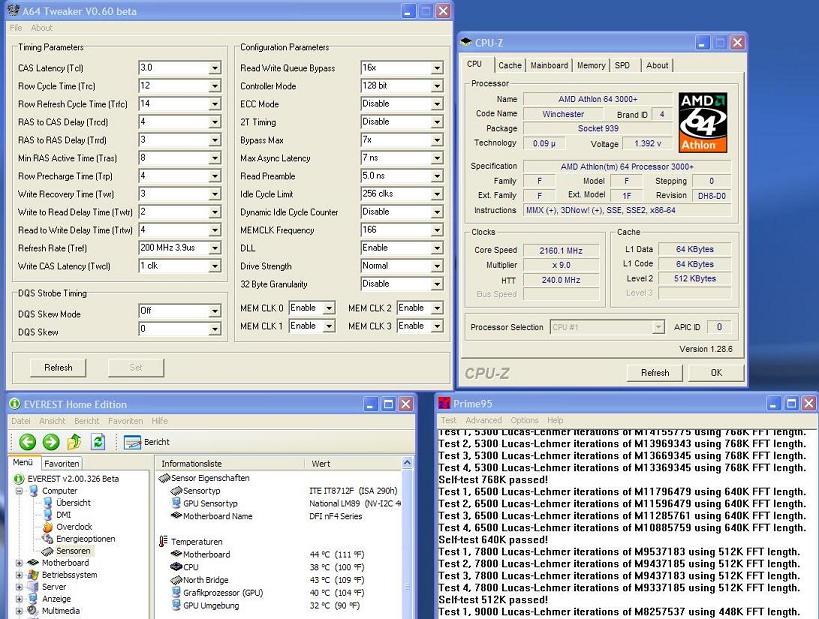Open the CAS Latency (Tcl) dropdown
The height and width of the screenshot is (619, 819).
(214, 68)
